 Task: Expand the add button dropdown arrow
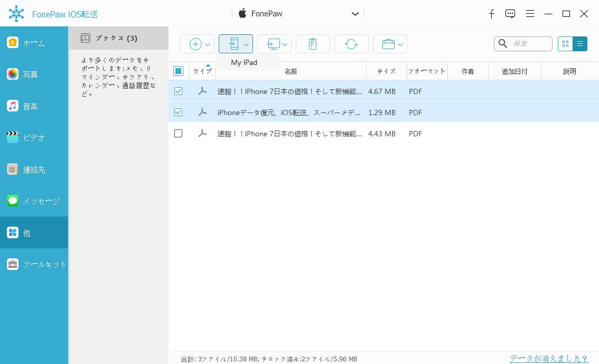click(x=208, y=44)
